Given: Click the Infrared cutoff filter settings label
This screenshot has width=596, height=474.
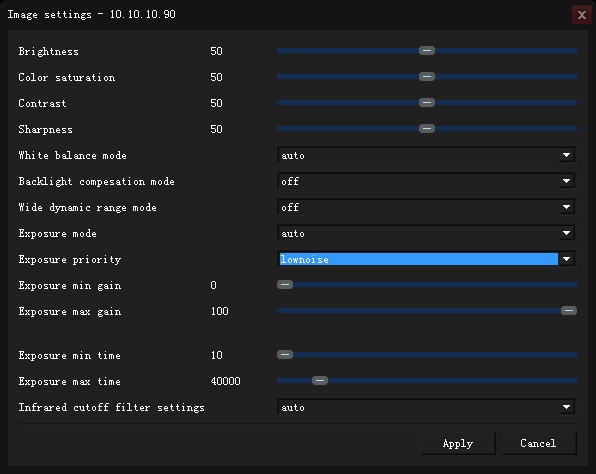Looking at the screenshot, I should click(x=111, y=407).
